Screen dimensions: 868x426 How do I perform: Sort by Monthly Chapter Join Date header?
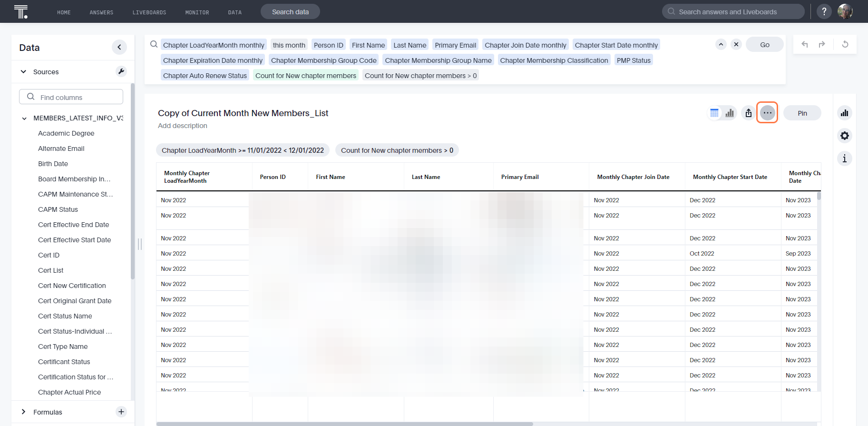tap(633, 177)
